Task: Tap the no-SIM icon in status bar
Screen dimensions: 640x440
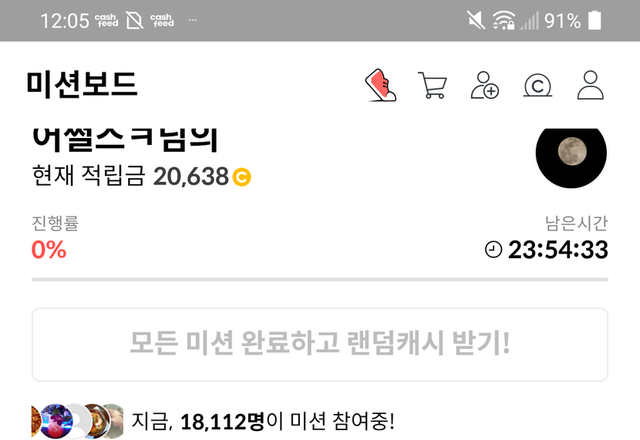Action: pyautogui.click(x=134, y=20)
